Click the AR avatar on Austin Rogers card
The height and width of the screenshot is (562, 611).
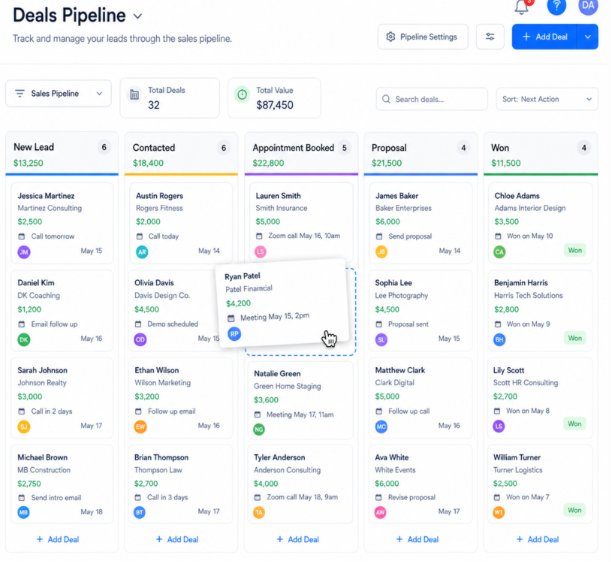(142, 252)
